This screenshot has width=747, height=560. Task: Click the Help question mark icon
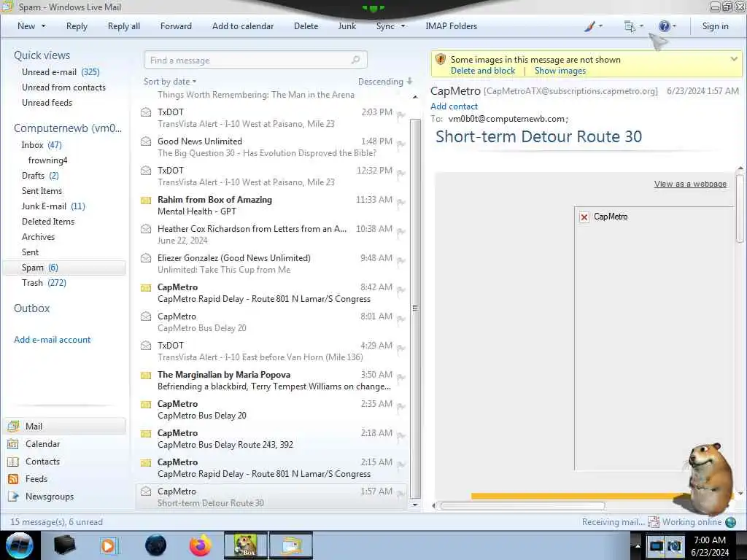pyautogui.click(x=664, y=26)
